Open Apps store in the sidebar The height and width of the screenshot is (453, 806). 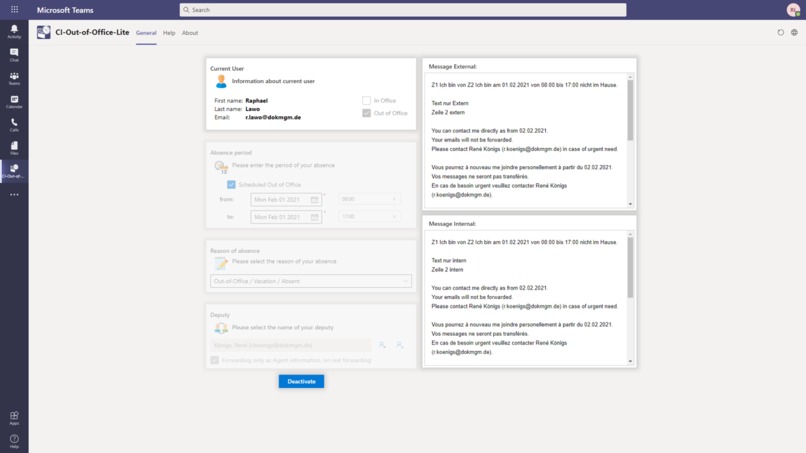(14, 418)
